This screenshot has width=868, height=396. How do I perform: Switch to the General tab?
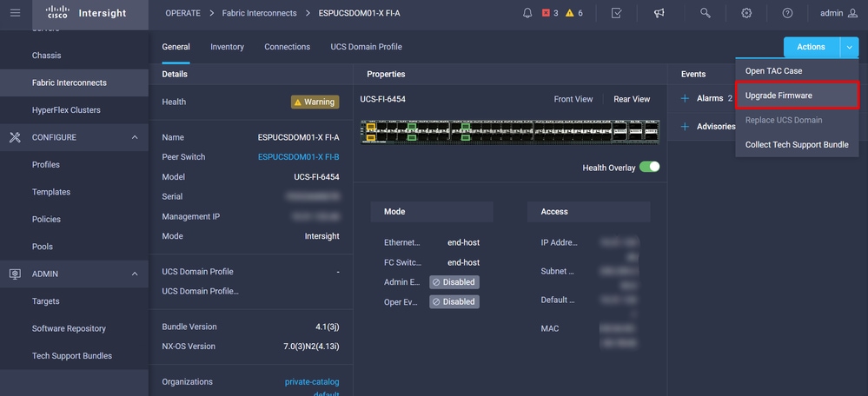[176, 47]
